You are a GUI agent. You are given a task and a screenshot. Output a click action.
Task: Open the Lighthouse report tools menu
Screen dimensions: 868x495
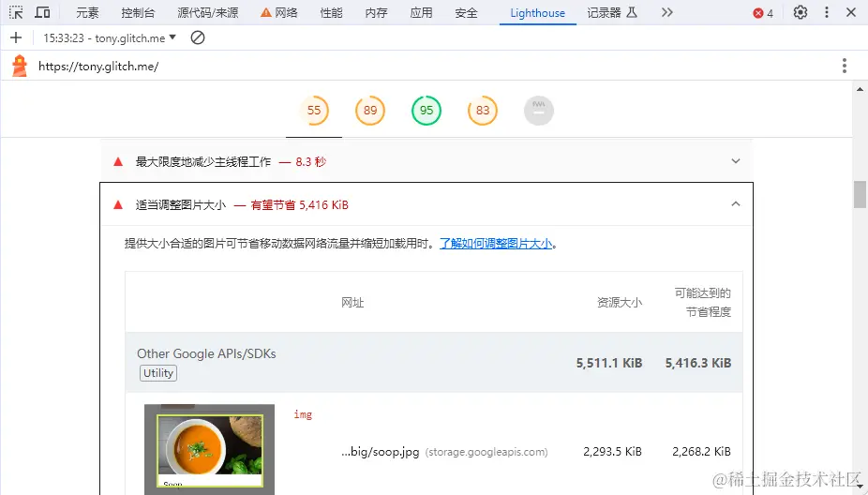pos(845,66)
